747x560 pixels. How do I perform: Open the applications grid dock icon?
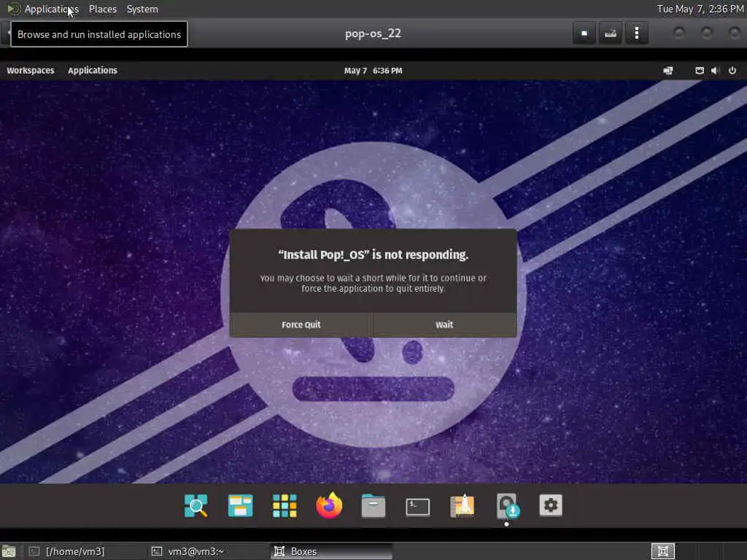point(285,506)
